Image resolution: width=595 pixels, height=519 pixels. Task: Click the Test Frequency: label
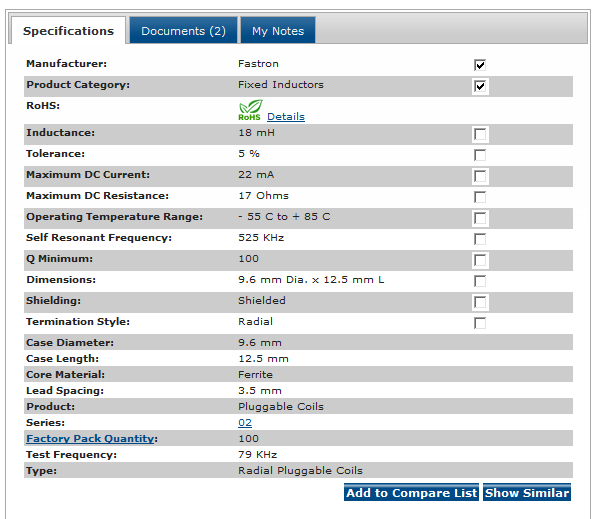(71, 455)
